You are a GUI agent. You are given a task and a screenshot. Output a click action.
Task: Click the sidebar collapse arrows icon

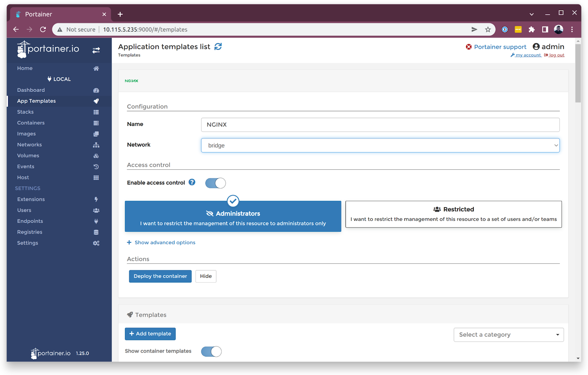96,50
